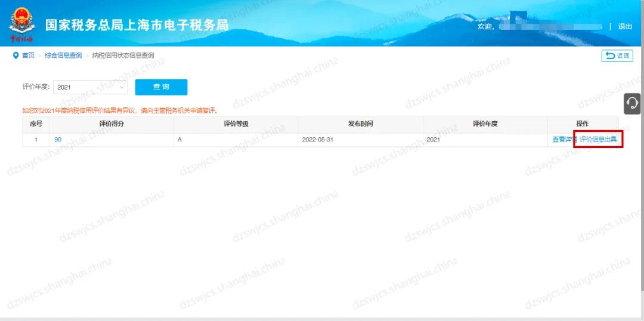Click the 操作 column header
The width and height of the screenshot is (644, 321).
tap(583, 124)
